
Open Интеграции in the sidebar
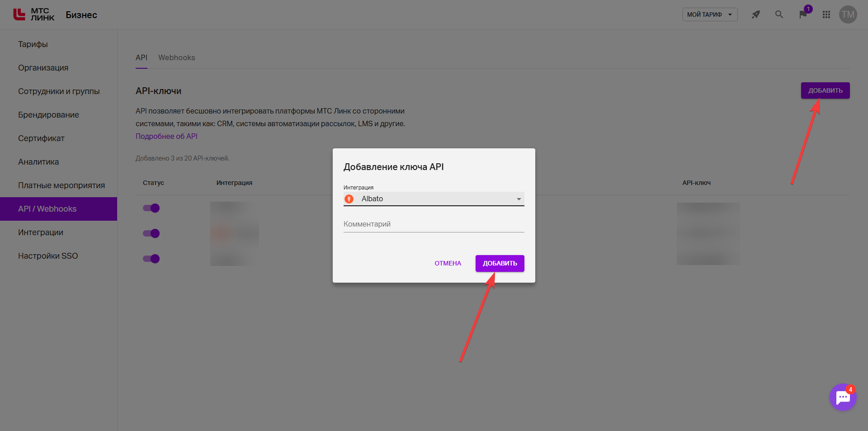(58, 232)
